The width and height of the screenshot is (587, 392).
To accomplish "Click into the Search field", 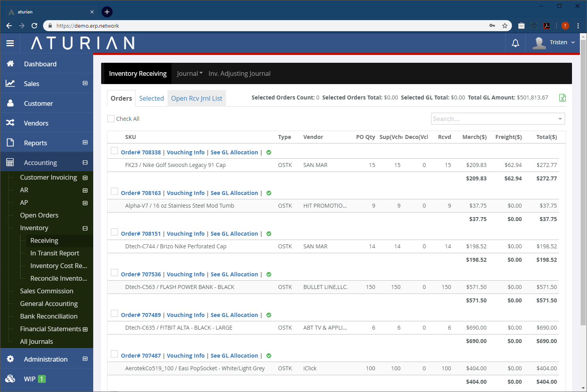I will tap(494, 119).
